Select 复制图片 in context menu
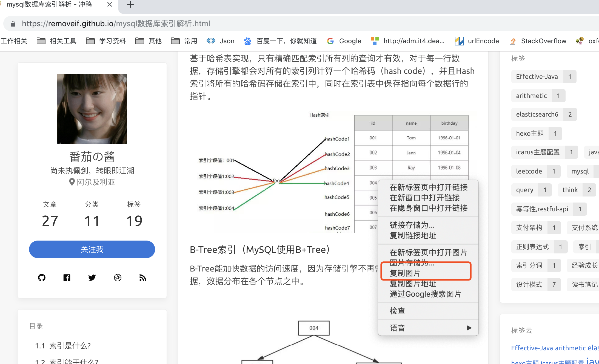The height and width of the screenshot is (364, 599). point(405,273)
